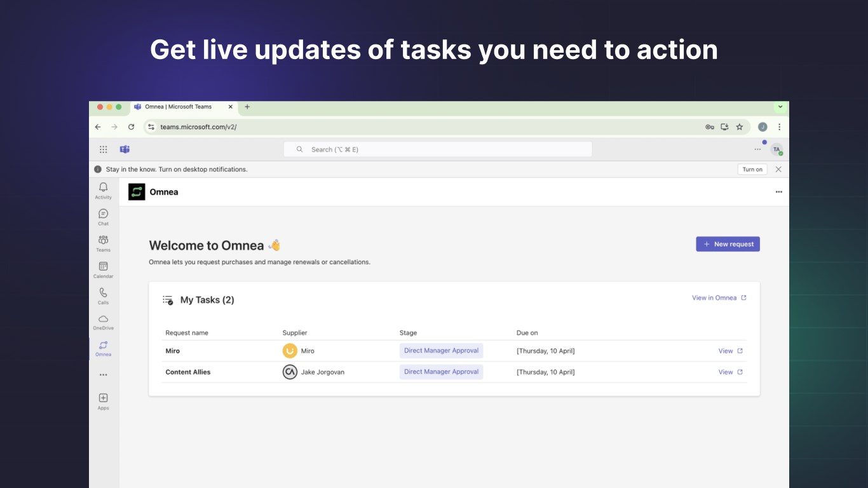
Task: Select the Omnea | Microsoft Teams tab
Action: pos(184,107)
